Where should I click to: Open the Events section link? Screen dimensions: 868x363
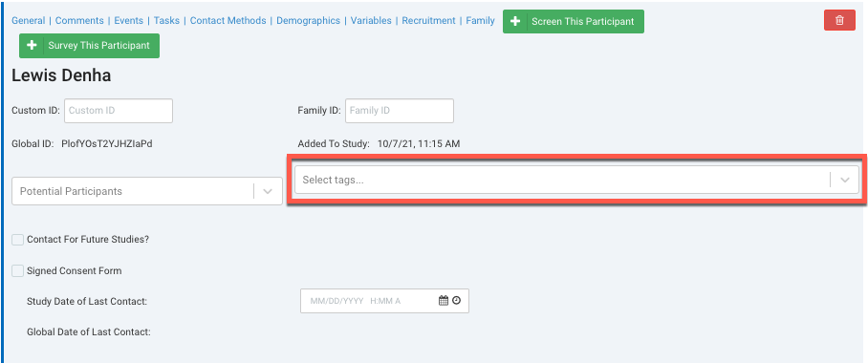pos(128,20)
